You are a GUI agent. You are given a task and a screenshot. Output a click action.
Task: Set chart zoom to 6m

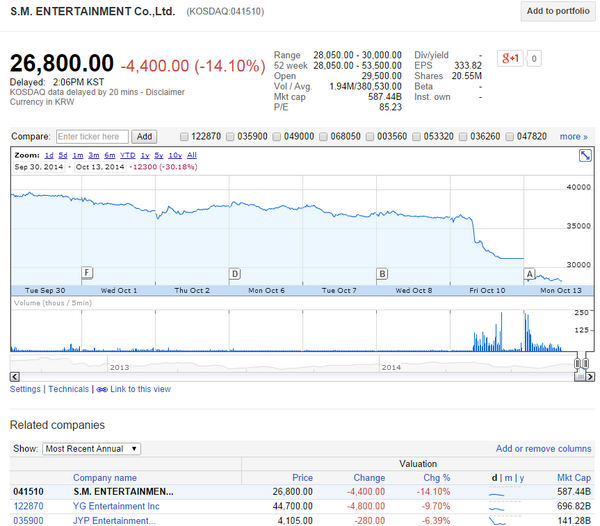tap(110, 155)
